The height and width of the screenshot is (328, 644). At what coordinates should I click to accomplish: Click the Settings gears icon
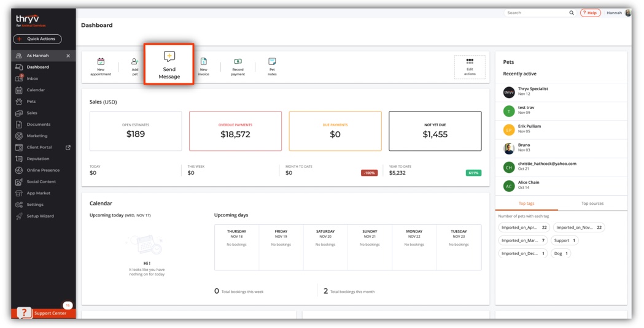tap(19, 205)
